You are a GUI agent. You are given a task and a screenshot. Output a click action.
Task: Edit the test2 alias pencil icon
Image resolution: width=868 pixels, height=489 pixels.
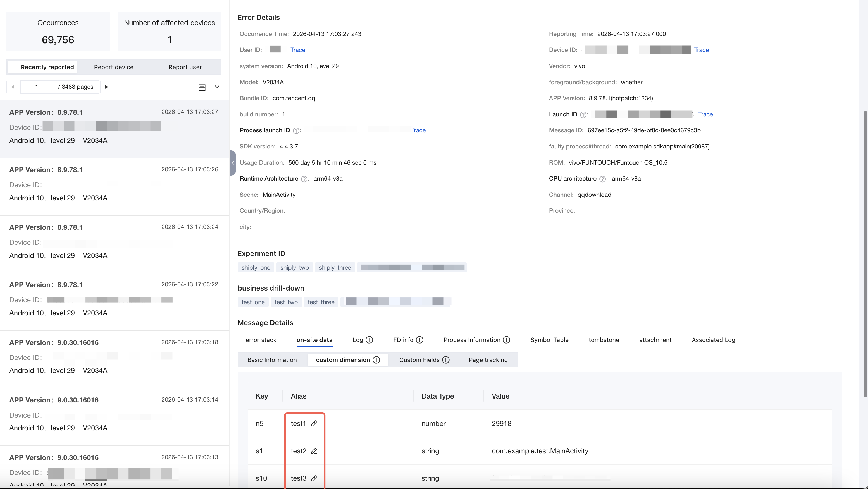click(314, 451)
